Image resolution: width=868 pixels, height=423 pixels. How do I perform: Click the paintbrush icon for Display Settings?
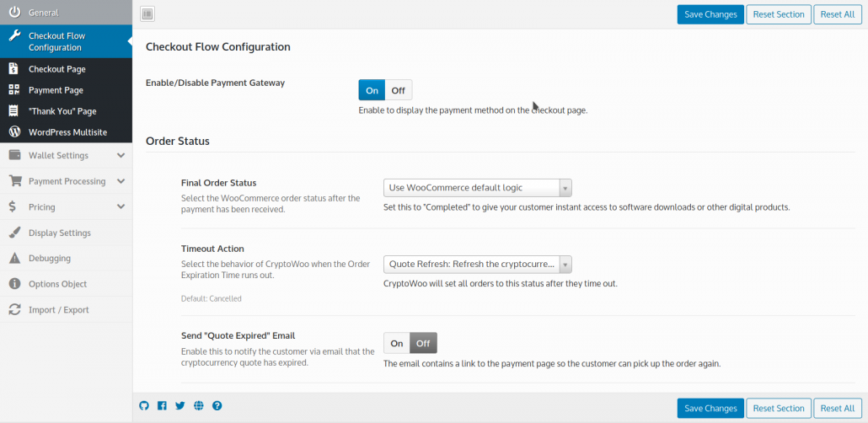point(15,233)
